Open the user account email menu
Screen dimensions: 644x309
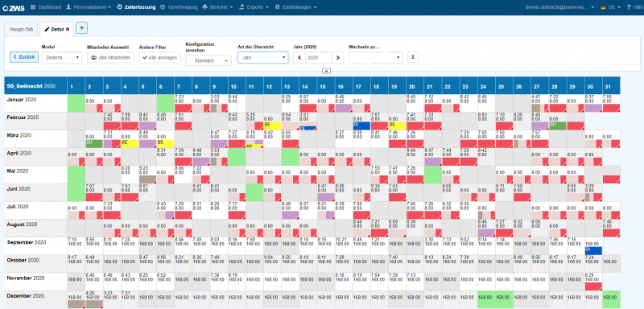559,7
